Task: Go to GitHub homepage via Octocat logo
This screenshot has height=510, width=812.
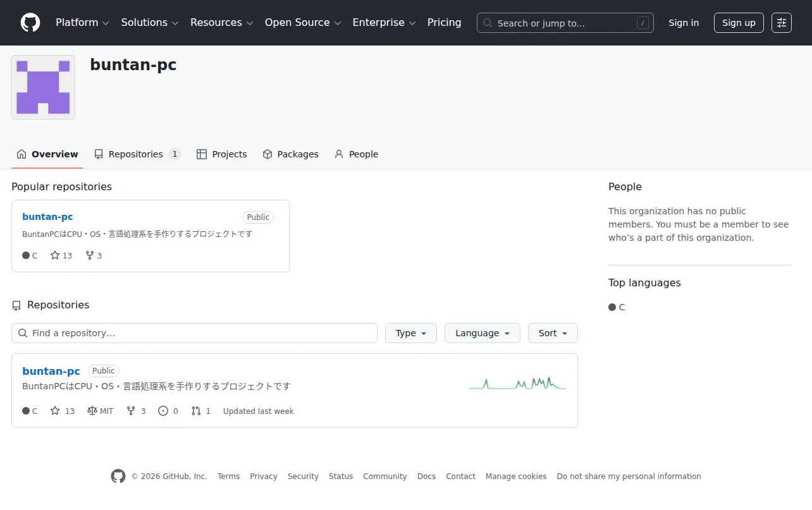Action: [x=30, y=23]
